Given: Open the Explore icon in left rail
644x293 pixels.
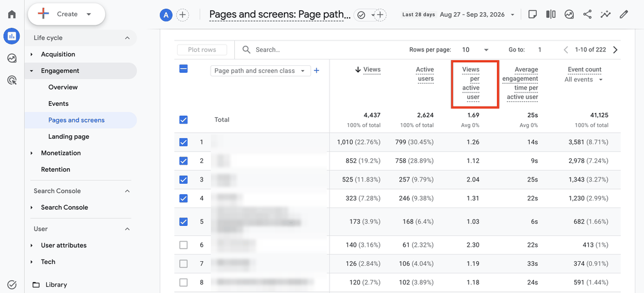Looking at the screenshot, I should [12, 58].
